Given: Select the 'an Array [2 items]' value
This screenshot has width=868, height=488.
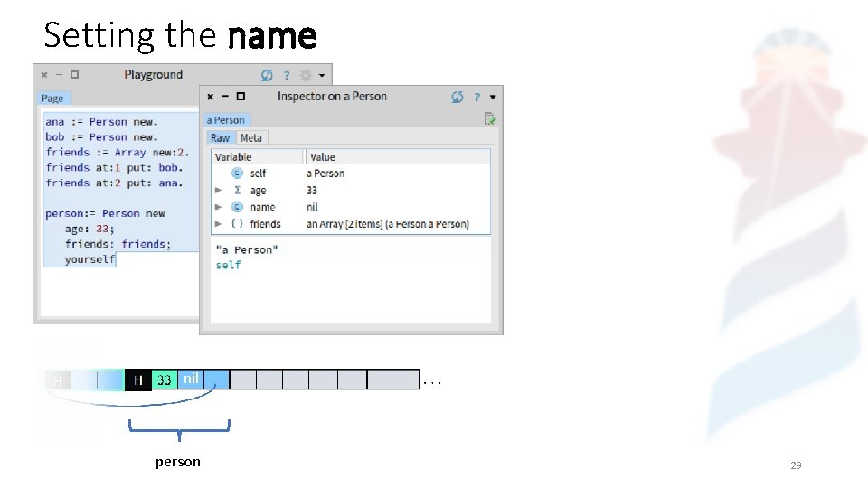Looking at the screenshot, I should click(388, 224).
